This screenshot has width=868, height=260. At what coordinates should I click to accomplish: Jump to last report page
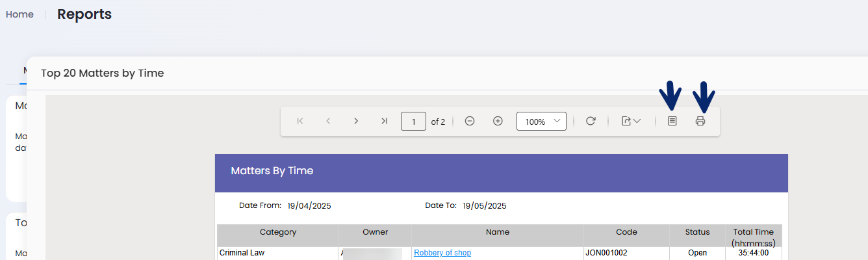pyautogui.click(x=384, y=121)
